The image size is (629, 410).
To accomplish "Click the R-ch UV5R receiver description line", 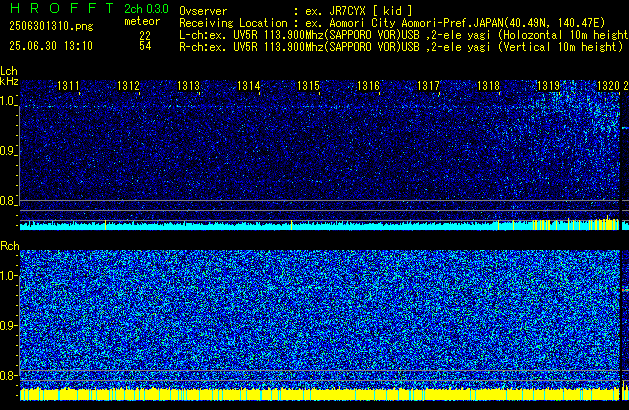I will 401,47.
